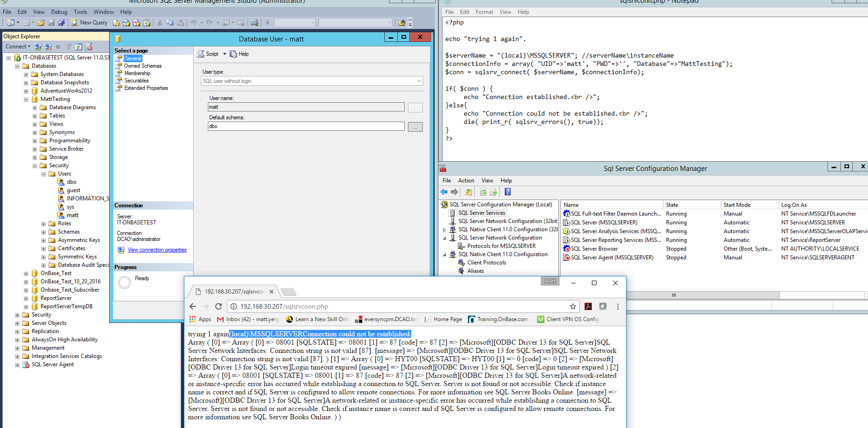This screenshot has height=428, width=868.
Task: Select the SQL Server Agent (MSSQLSERVER) service row
Action: [714, 258]
